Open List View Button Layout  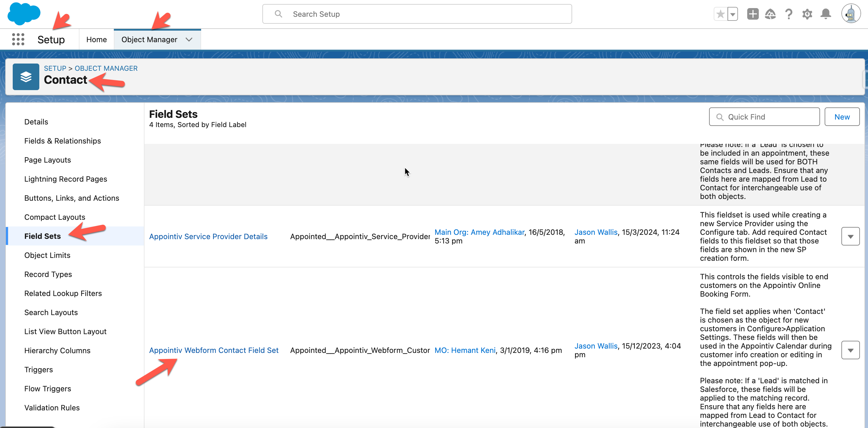pos(65,332)
